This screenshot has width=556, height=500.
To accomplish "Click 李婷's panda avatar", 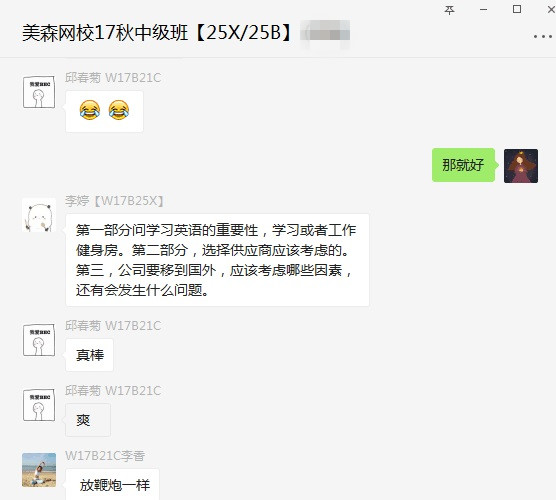I will coord(39,215).
